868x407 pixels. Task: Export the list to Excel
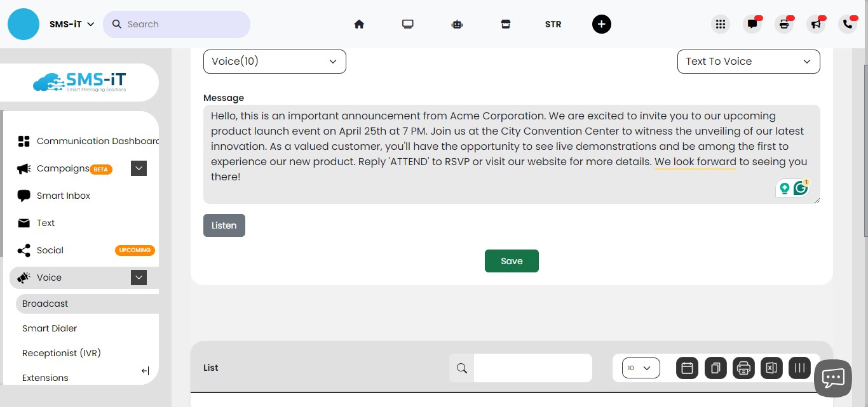coord(771,368)
